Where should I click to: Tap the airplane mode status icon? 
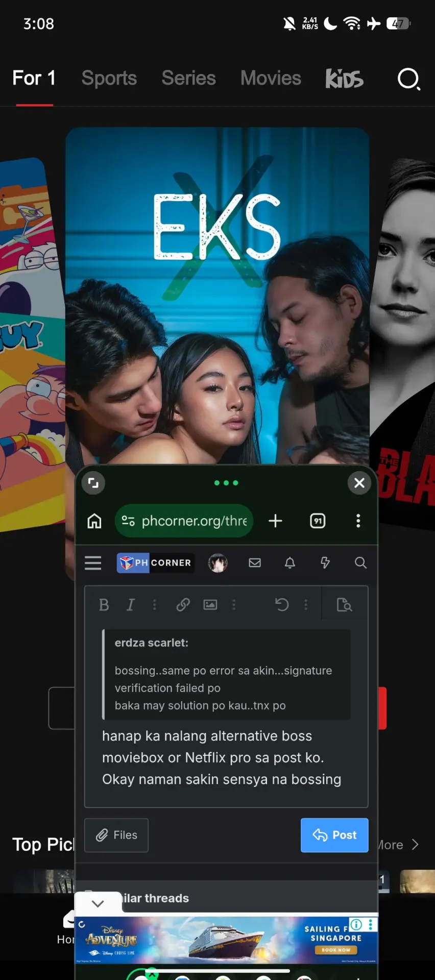[374, 23]
